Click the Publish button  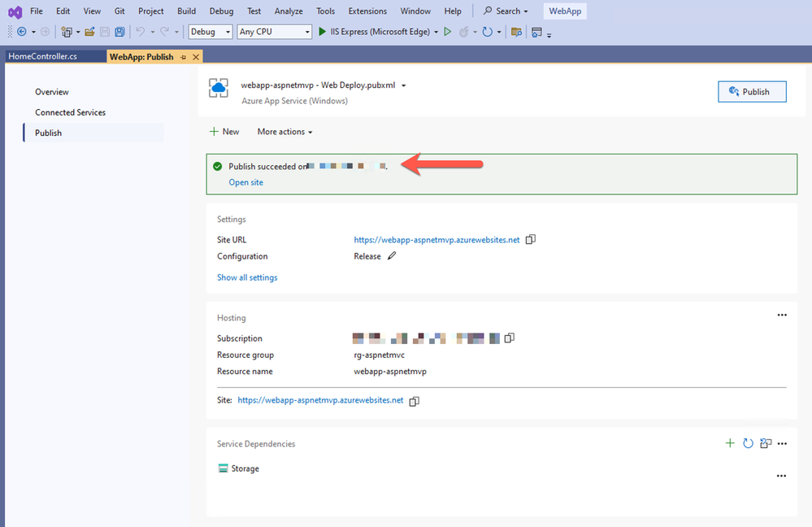(752, 92)
